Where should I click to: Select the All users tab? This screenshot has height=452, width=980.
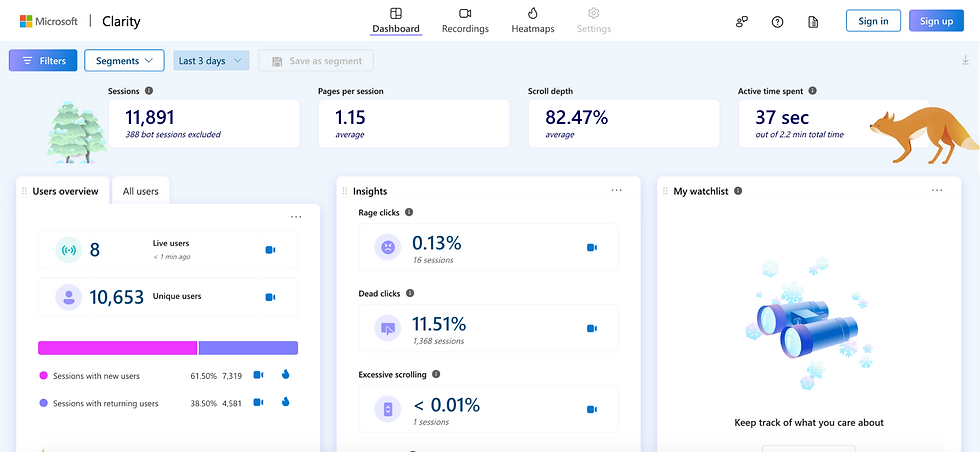[141, 191]
